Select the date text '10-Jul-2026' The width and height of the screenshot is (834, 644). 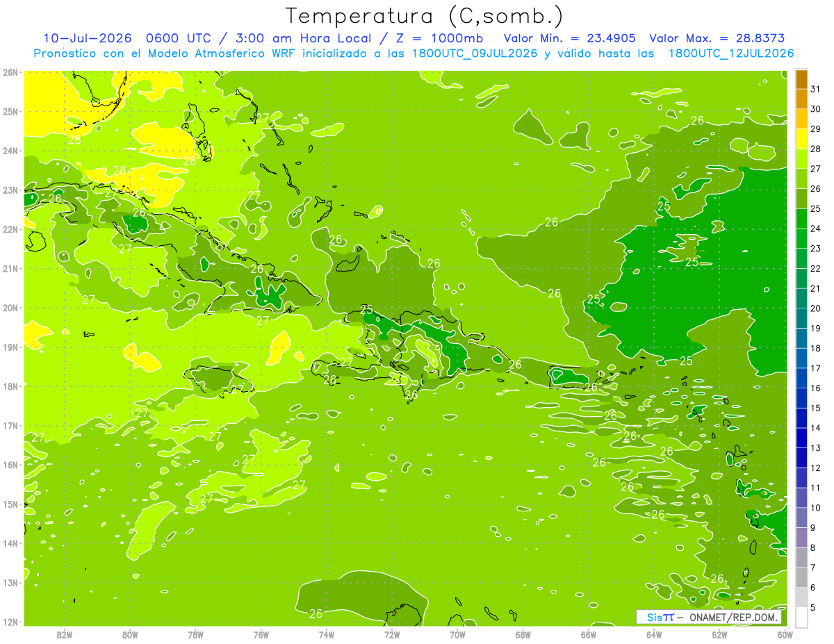88,38
